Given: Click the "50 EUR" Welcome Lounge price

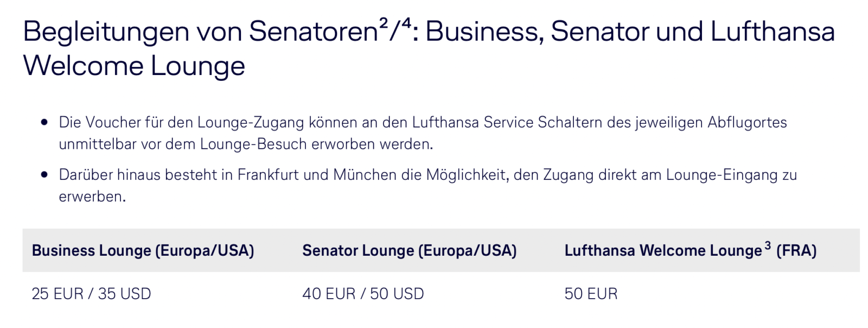Looking at the screenshot, I should point(591,294).
